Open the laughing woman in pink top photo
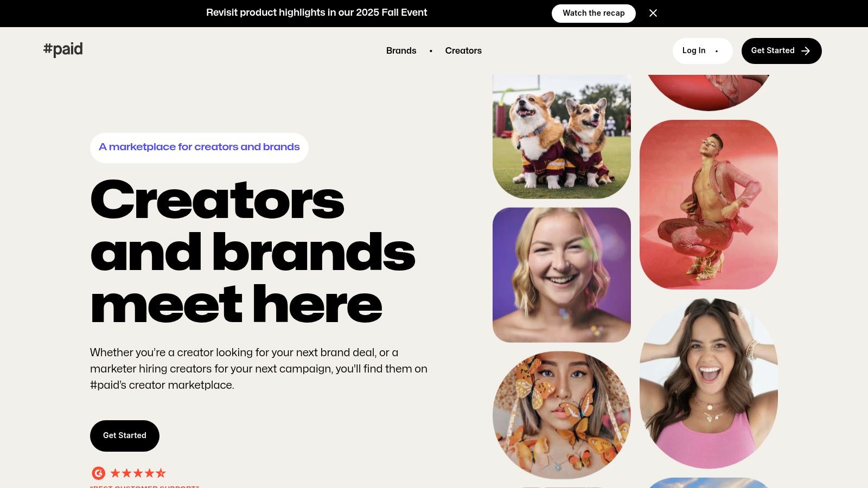The width and height of the screenshot is (868, 488). coord(709,383)
